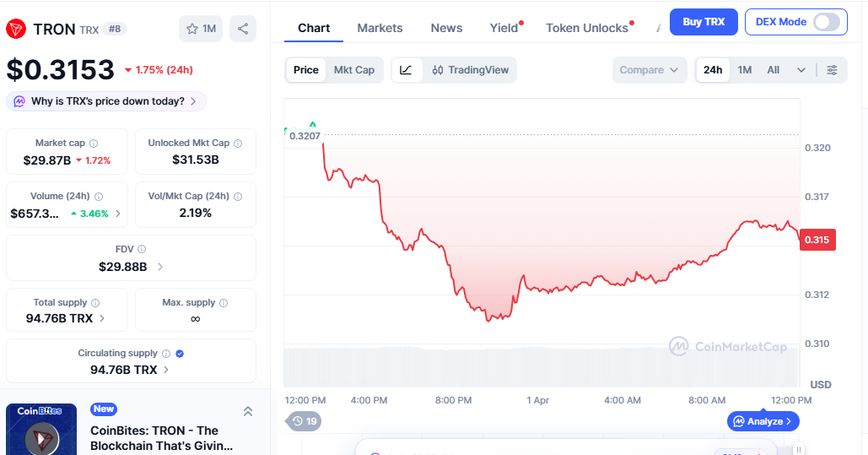Click the Buy TRX button
Screen dimensions: 868x455
click(x=704, y=22)
